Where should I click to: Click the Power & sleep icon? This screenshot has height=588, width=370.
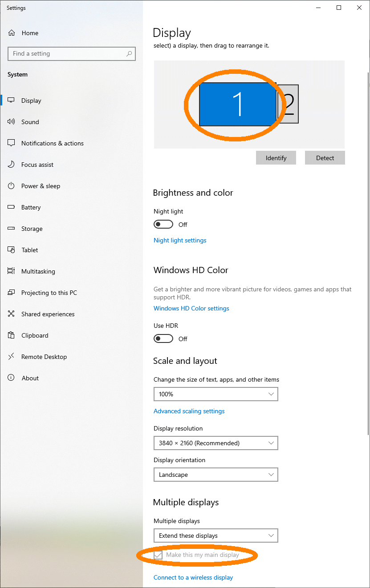coord(12,186)
